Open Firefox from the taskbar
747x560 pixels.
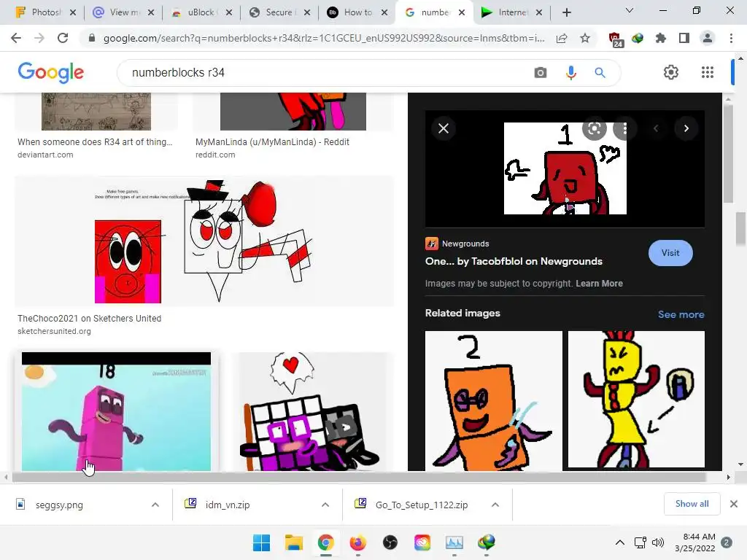[357, 542]
